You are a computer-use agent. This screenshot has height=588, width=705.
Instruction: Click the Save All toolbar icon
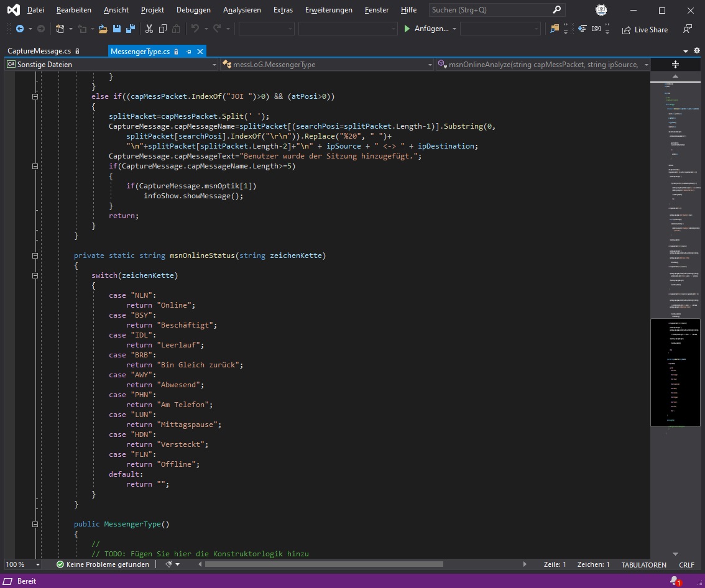[130, 29]
